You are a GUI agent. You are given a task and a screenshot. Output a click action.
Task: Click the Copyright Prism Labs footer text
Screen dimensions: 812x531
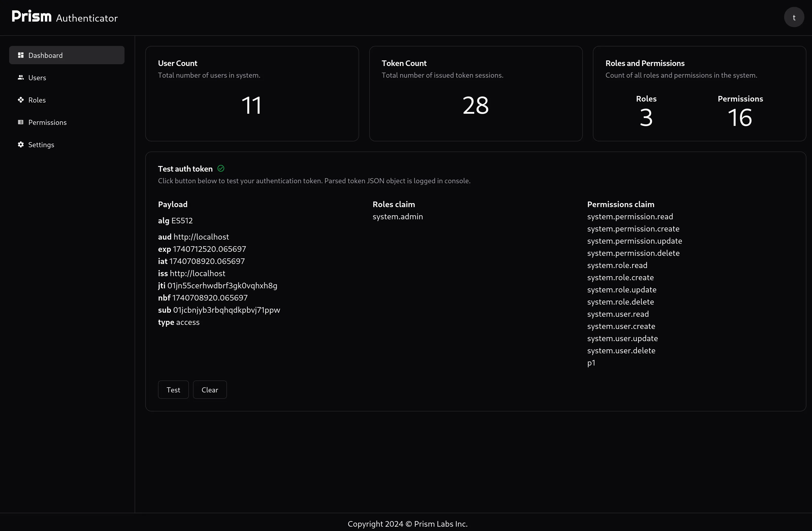pyautogui.click(x=407, y=524)
